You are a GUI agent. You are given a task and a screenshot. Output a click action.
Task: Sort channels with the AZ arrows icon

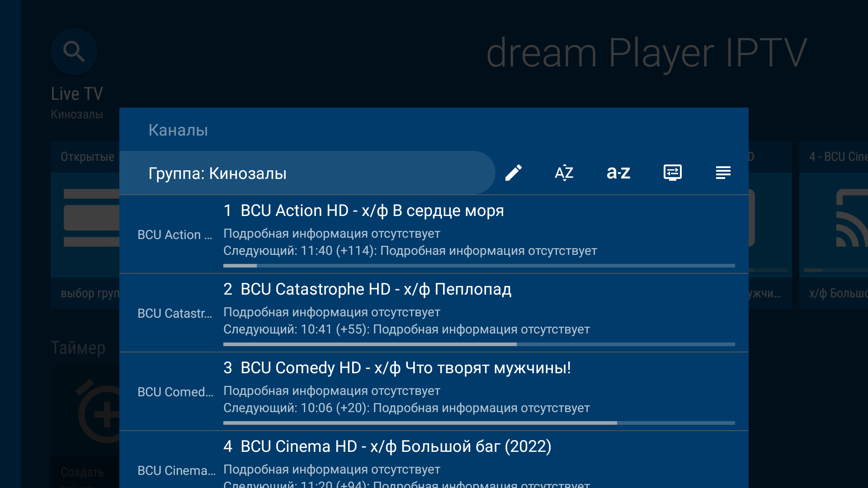(564, 173)
